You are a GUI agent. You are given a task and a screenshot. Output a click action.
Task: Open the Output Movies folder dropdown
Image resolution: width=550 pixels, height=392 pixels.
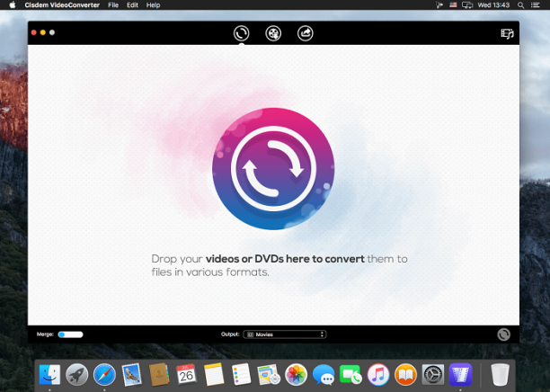coord(285,334)
